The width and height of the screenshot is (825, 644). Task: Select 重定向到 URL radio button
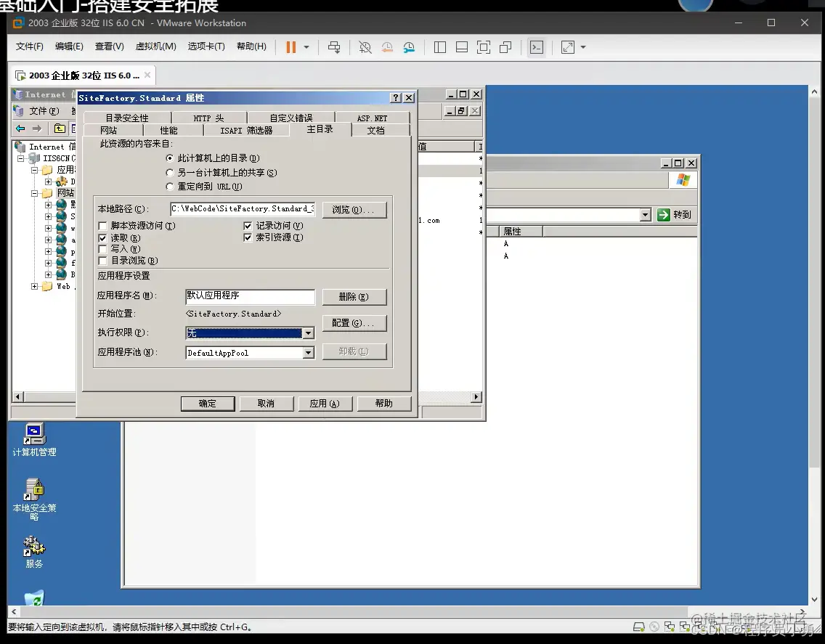[x=169, y=187]
